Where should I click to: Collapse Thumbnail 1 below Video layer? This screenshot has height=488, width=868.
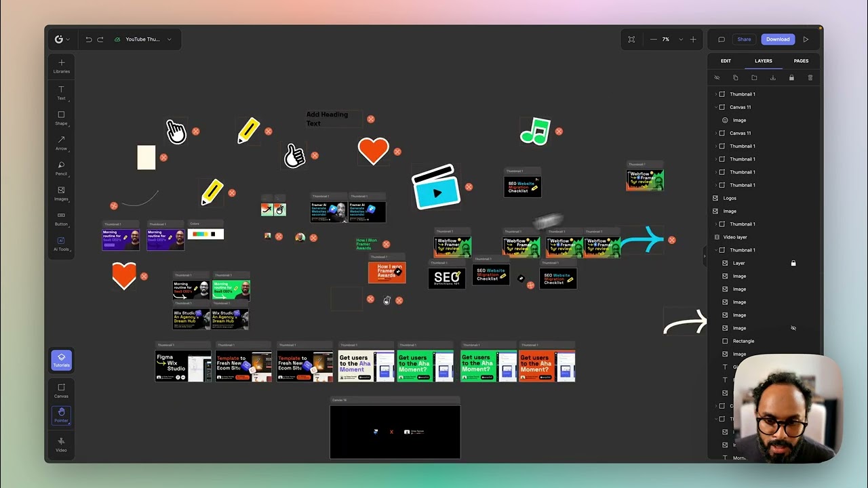[x=715, y=250]
